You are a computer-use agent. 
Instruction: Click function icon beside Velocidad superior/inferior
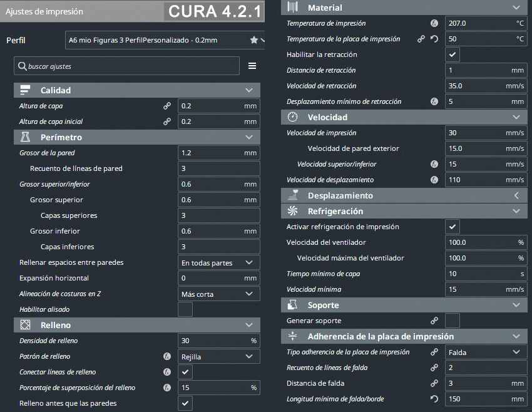pyautogui.click(x=434, y=164)
